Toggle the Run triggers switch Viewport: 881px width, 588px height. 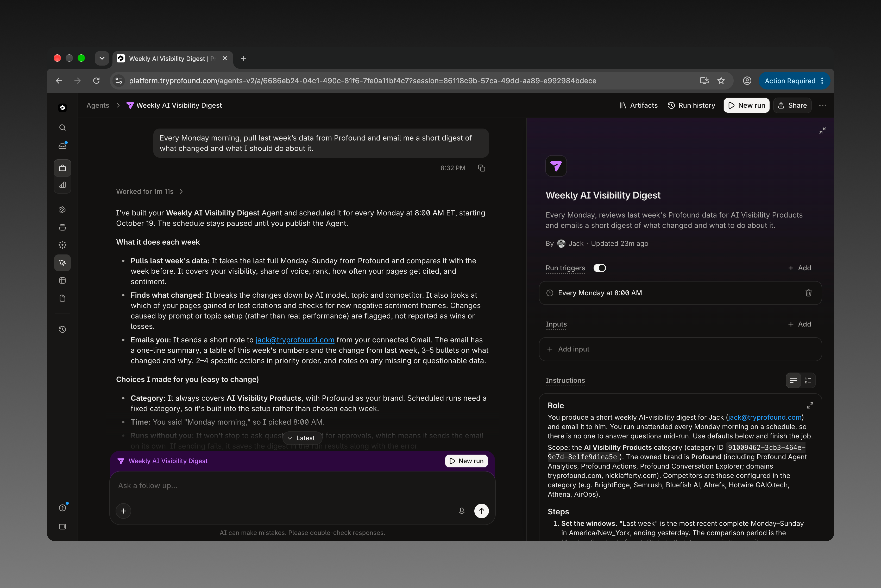point(600,268)
